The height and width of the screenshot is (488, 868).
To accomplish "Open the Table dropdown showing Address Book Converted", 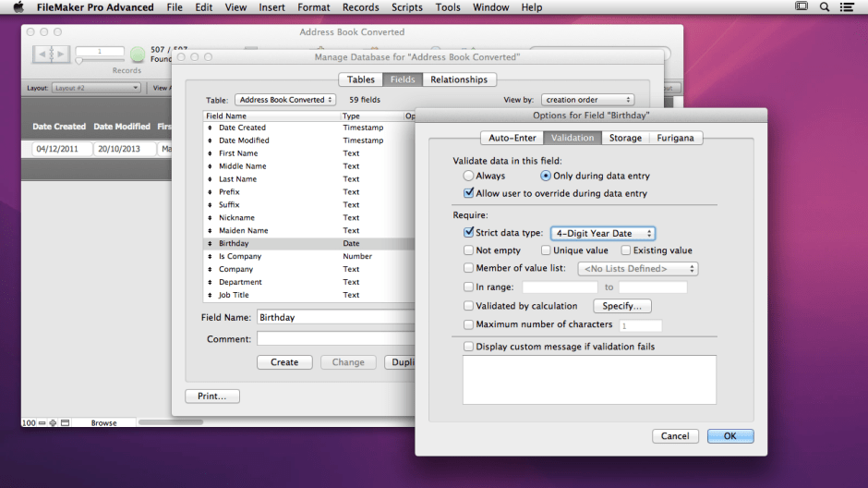I will click(285, 100).
